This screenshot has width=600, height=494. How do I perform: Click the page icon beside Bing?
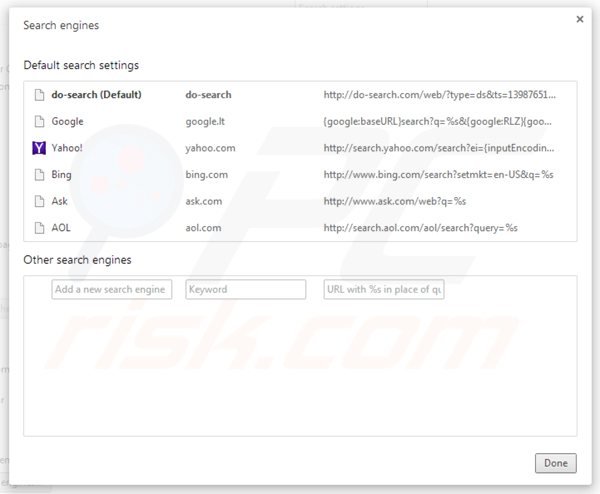[x=39, y=175]
